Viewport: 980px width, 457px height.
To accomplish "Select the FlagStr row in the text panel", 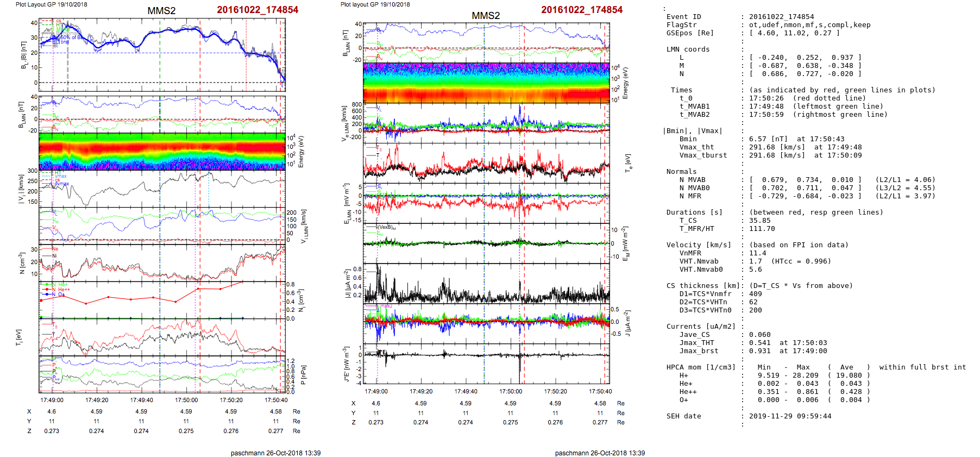I will pos(768,25).
